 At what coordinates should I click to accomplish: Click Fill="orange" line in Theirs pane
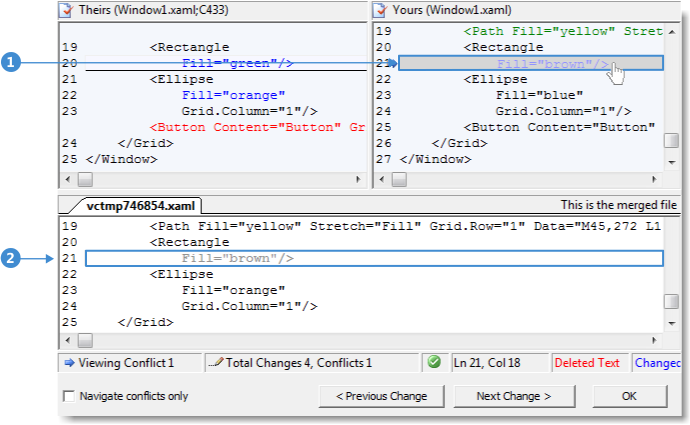pos(234,95)
